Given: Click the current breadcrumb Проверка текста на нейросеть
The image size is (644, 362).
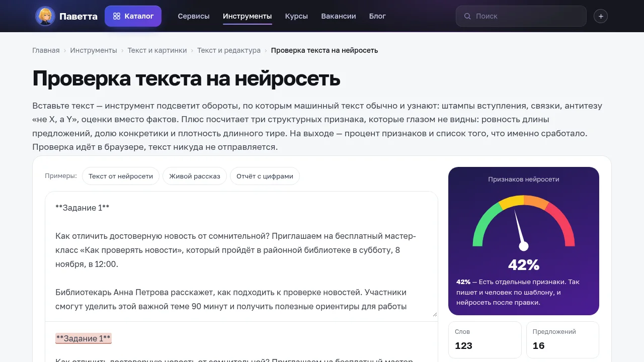Looking at the screenshot, I should pyautogui.click(x=325, y=50).
